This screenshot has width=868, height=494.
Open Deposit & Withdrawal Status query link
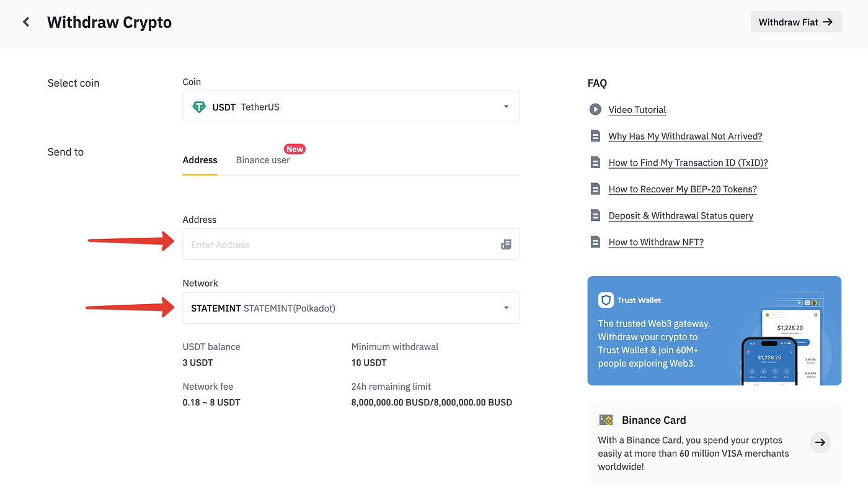[x=681, y=216]
